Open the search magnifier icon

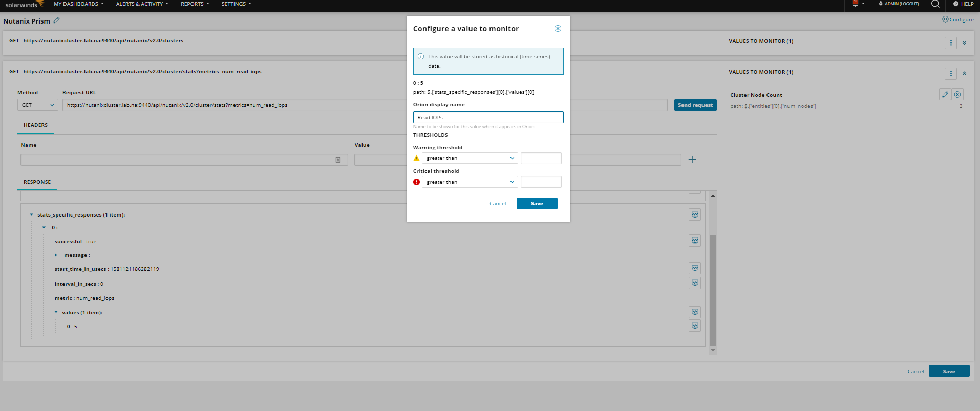[x=935, y=4]
